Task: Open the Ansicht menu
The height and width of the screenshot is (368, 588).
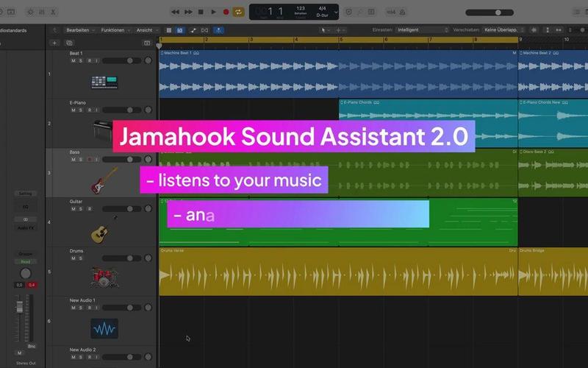Action: pyautogui.click(x=146, y=30)
